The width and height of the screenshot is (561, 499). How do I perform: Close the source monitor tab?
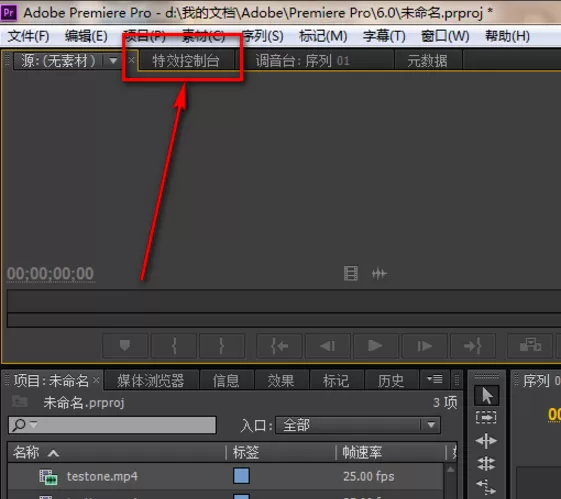pyautogui.click(x=132, y=60)
